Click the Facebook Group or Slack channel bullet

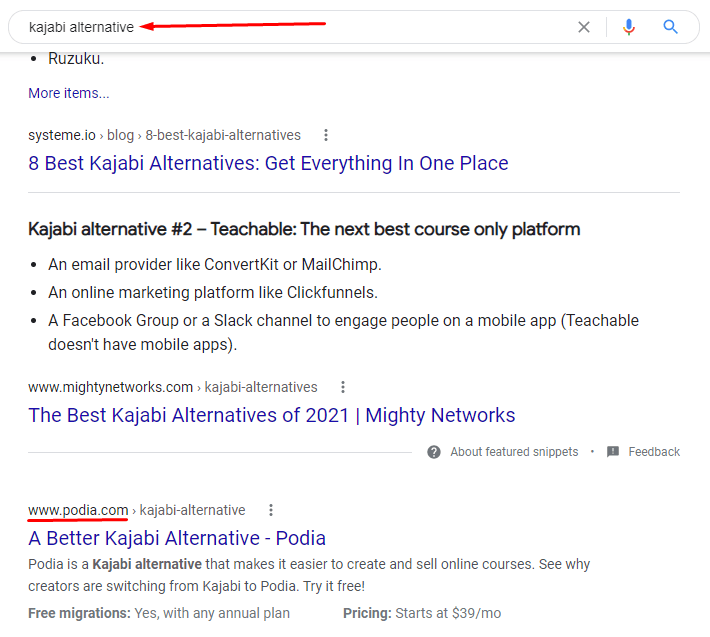[343, 332]
